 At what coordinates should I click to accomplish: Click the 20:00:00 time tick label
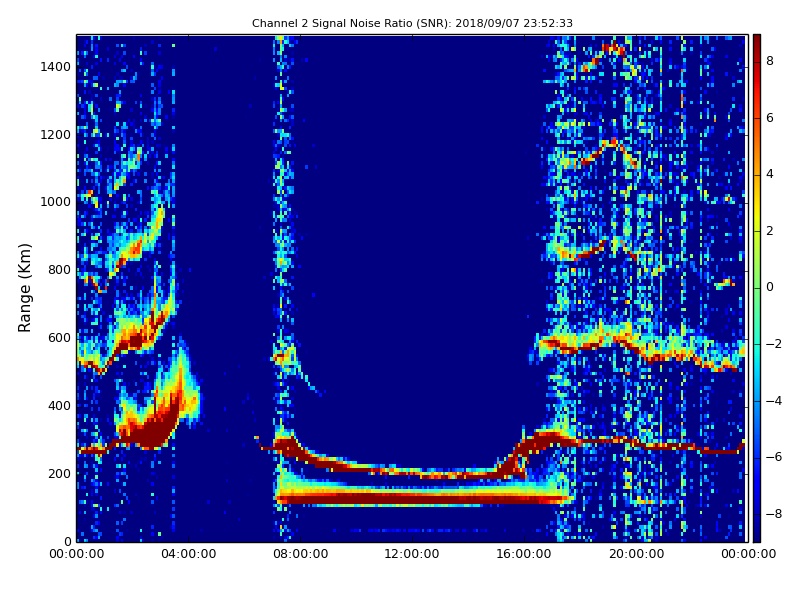pos(636,554)
